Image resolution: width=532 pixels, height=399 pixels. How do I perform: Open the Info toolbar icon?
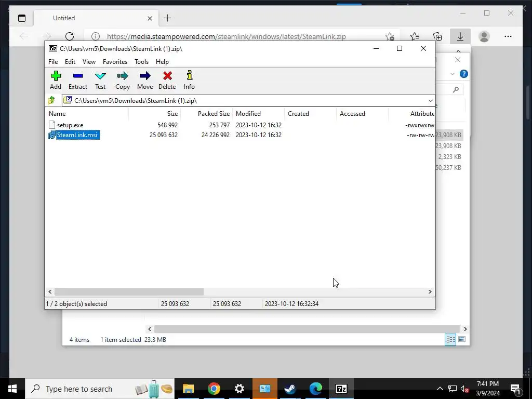pyautogui.click(x=189, y=80)
